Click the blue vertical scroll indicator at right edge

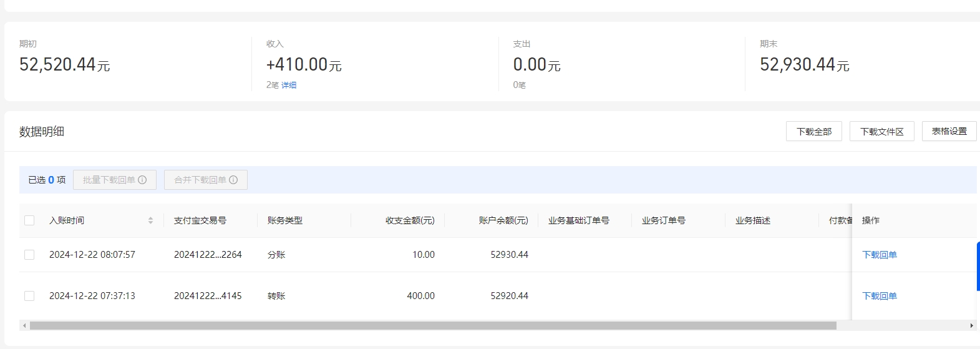[978, 266]
